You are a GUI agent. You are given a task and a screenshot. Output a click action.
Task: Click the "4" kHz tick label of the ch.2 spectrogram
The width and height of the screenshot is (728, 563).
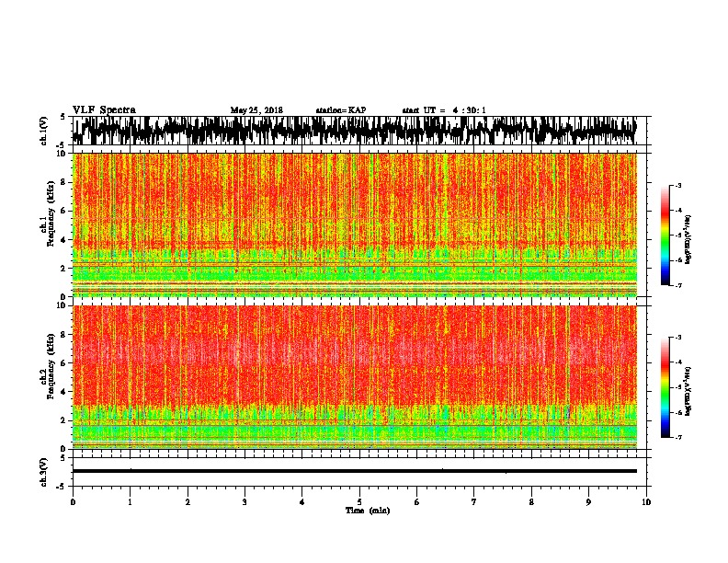point(63,392)
